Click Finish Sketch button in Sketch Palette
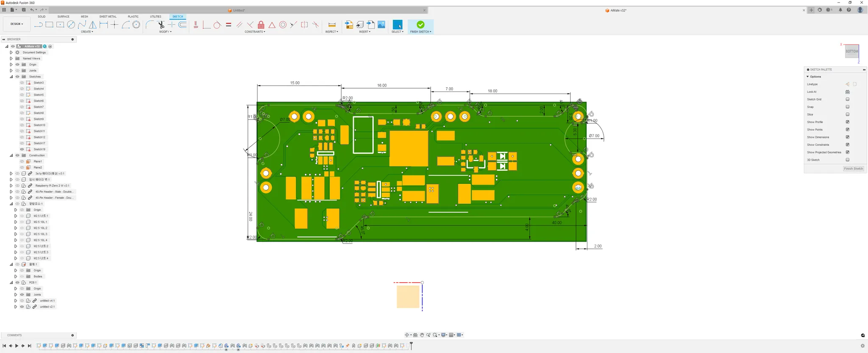The image size is (868, 353). (853, 169)
